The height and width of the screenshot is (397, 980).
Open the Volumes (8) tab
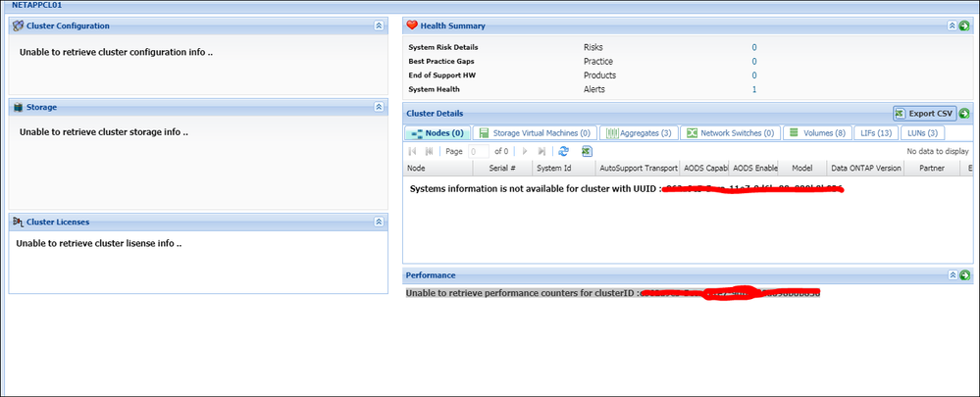click(x=816, y=133)
